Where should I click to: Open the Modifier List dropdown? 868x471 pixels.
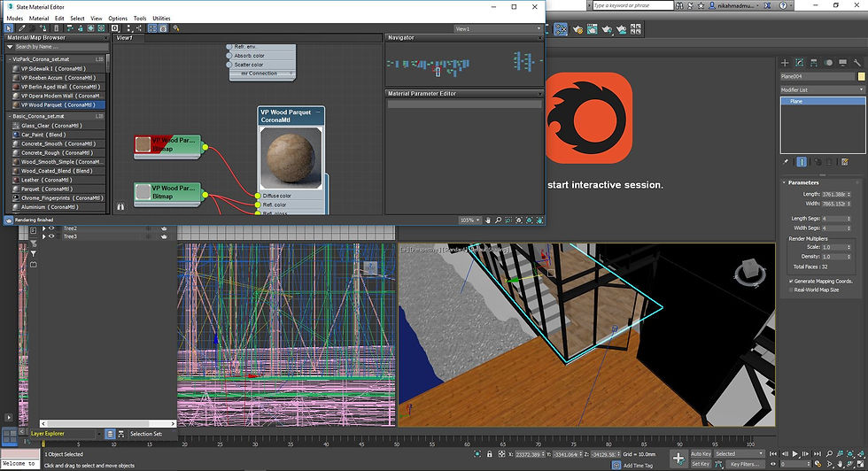click(x=823, y=89)
